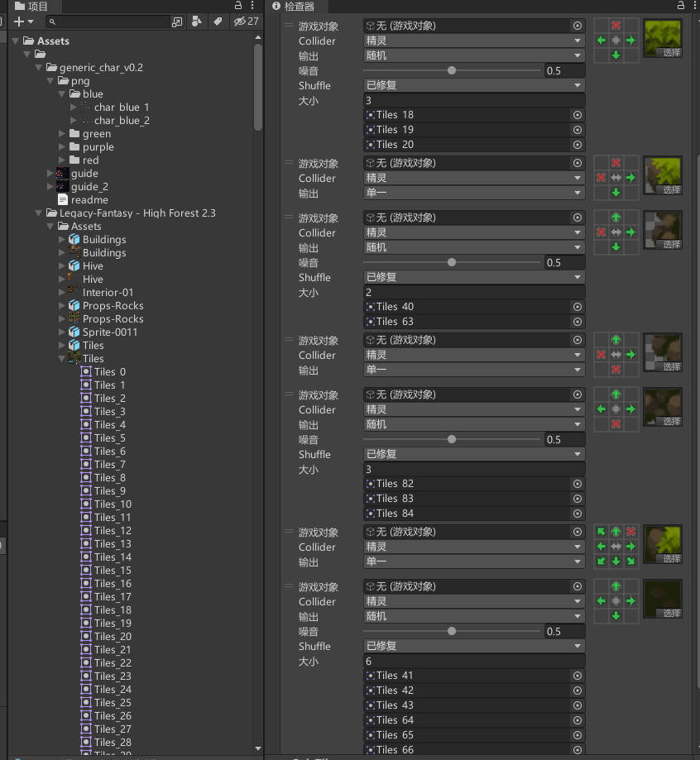
Task: Toggle the center sprite cell in a rule matrix
Action: point(615,41)
